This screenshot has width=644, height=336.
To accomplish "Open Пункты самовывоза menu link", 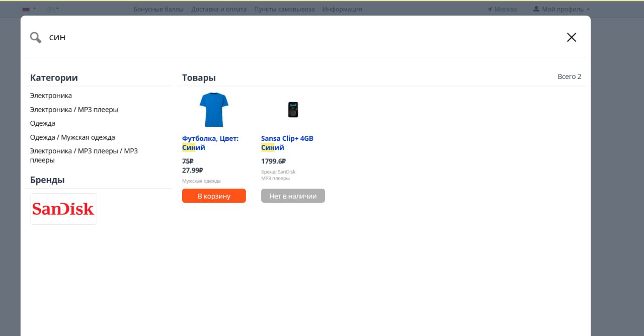I will pos(284,9).
